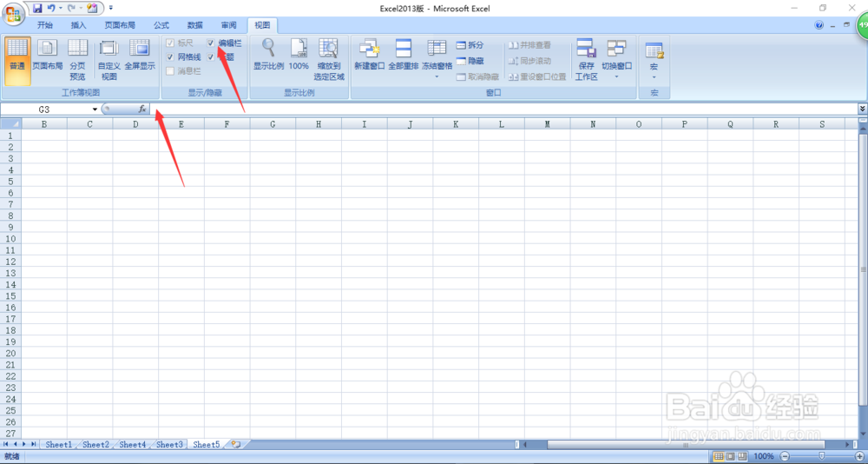Zoom out with the minus button
The width and height of the screenshot is (868, 464).
[x=784, y=456]
